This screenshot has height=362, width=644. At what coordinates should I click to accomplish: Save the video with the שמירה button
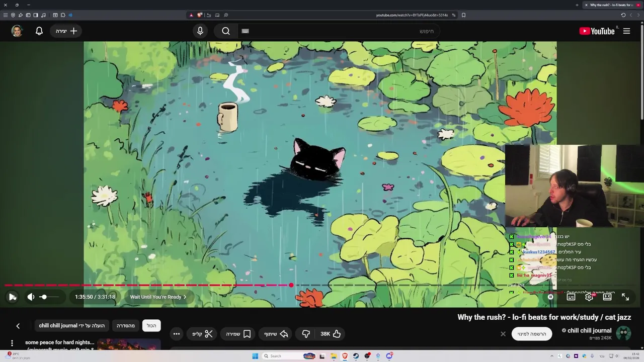tap(238, 334)
